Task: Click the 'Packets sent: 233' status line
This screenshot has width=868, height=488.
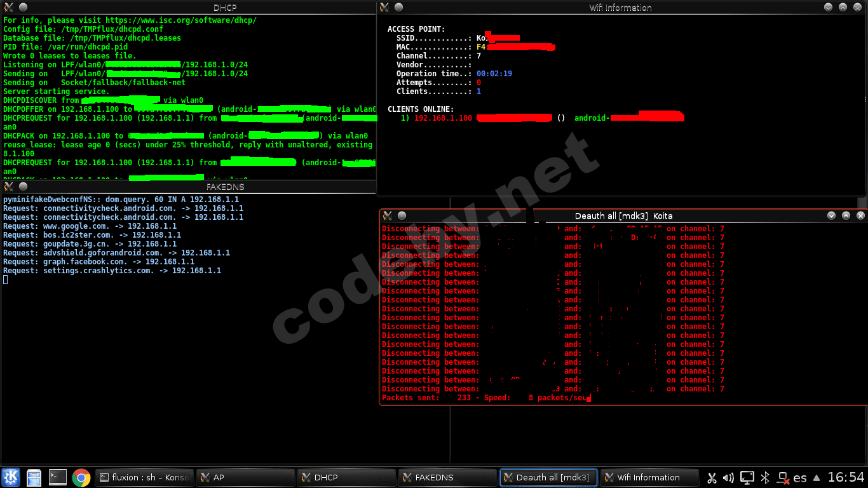Action: pyautogui.click(x=486, y=398)
